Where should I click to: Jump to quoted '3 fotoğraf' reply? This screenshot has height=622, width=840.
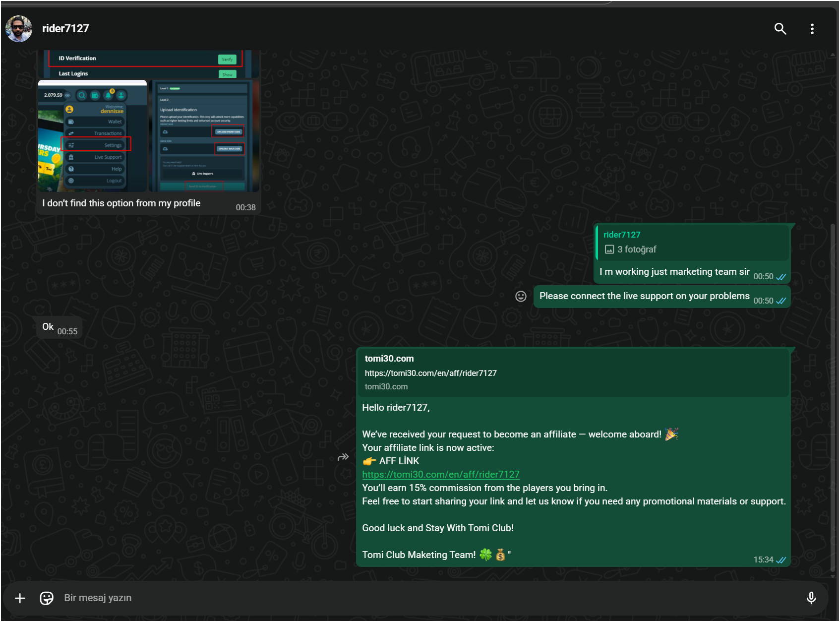point(692,243)
